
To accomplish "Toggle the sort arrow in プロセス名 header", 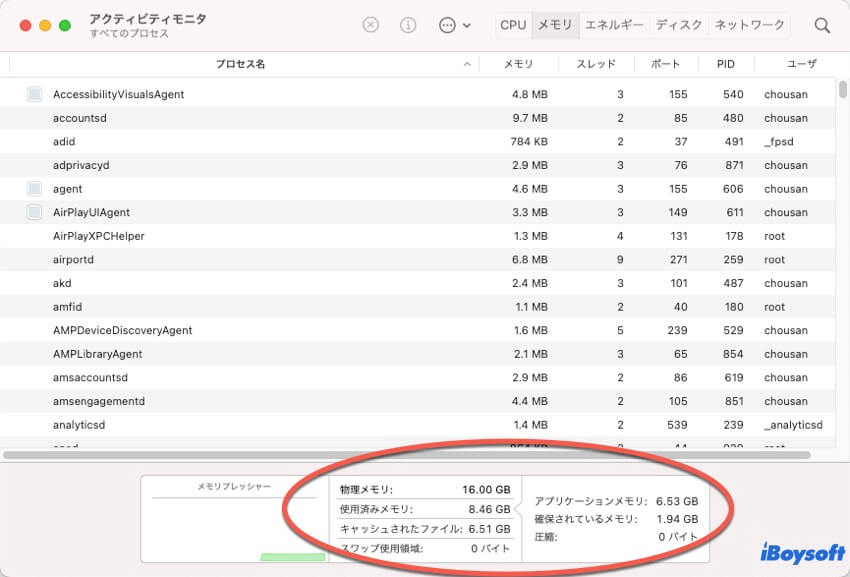I will (467, 65).
